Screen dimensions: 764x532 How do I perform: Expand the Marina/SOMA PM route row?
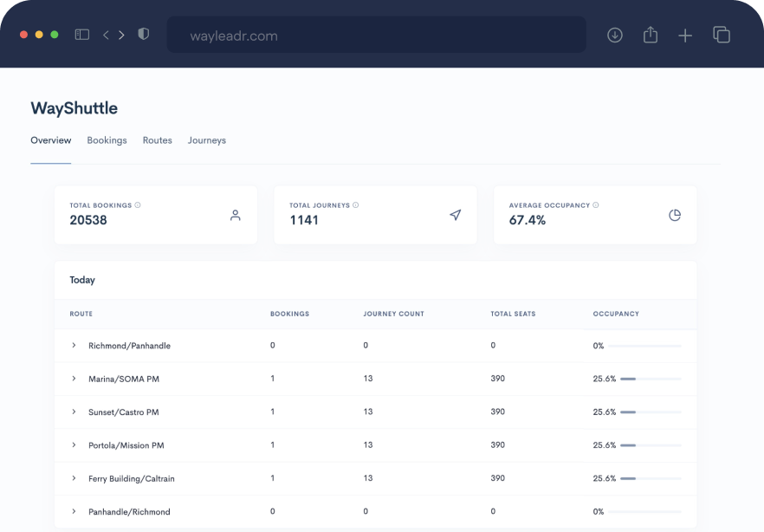pyautogui.click(x=73, y=379)
